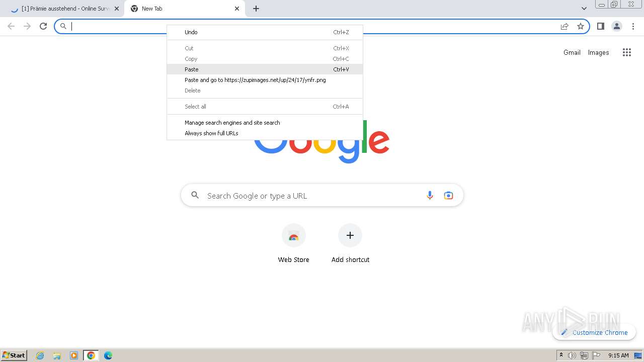
Task: Open Windows Media Player taskbar icon
Action: tap(74, 355)
